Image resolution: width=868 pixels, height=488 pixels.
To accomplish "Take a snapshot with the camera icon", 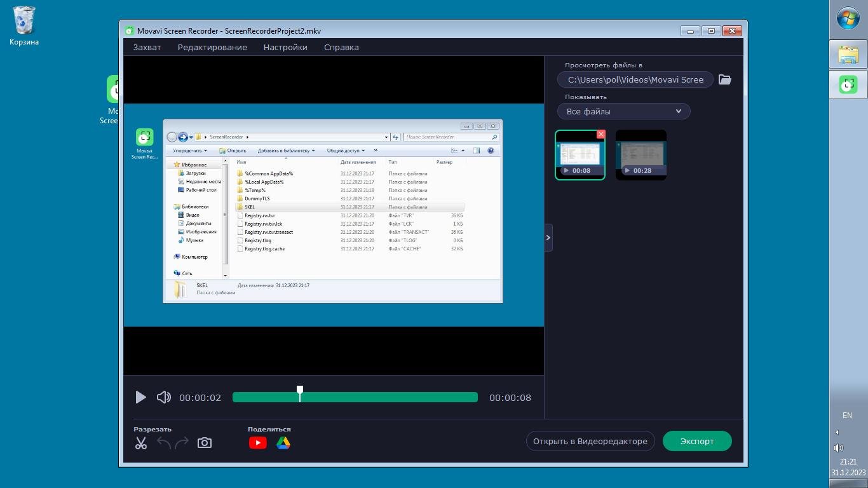I will (x=205, y=443).
